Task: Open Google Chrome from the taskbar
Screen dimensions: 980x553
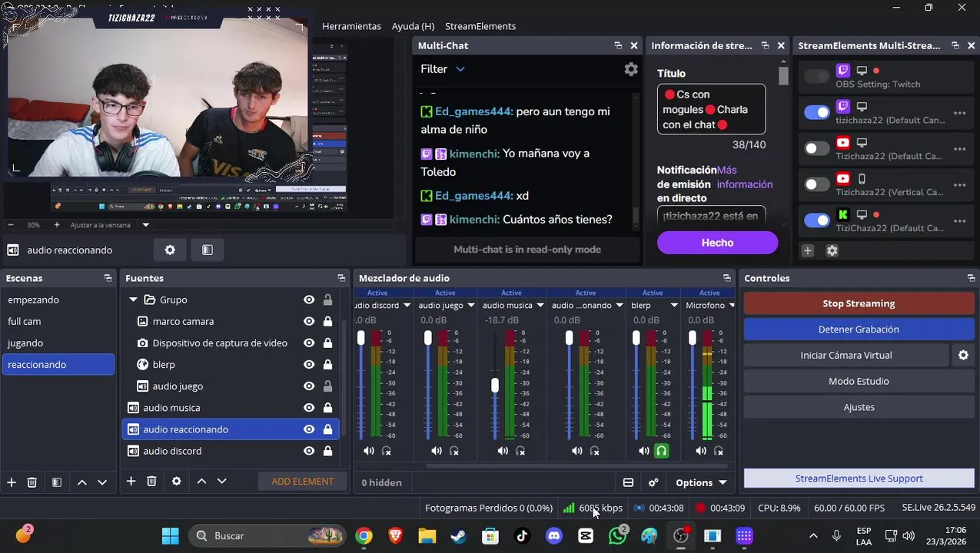Action: (x=364, y=535)
